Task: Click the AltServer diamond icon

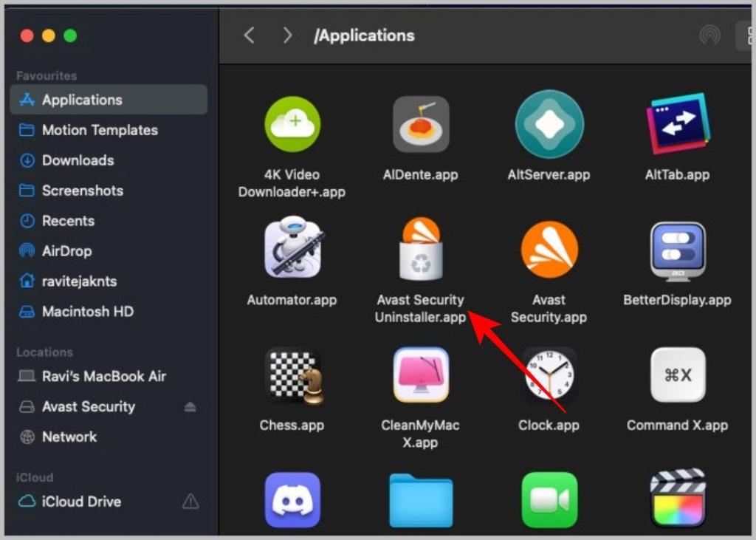Action: (549, 124)
